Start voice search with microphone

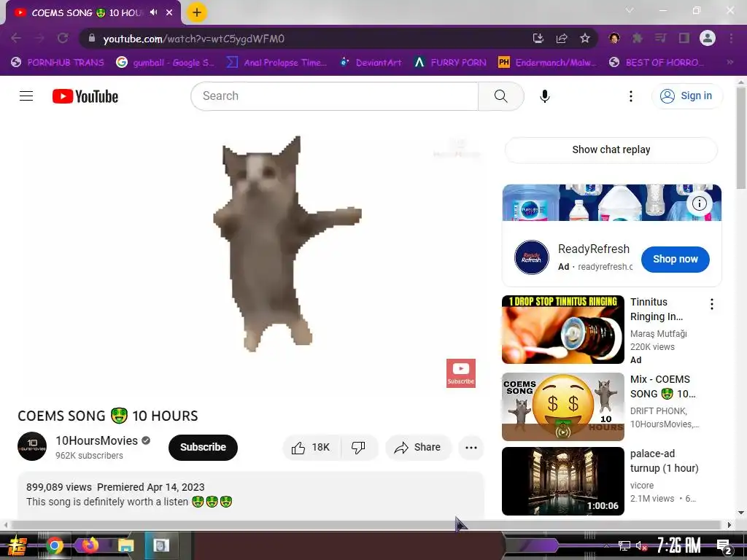544,96
